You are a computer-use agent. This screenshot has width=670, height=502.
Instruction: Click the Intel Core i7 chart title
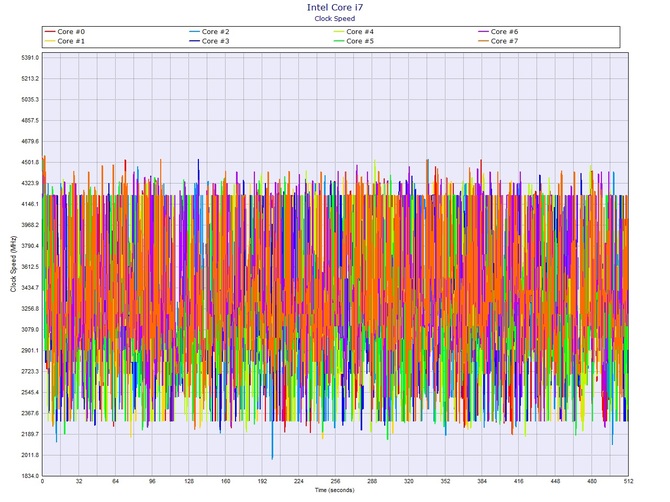pyautogui.click(x=335, y=7)
